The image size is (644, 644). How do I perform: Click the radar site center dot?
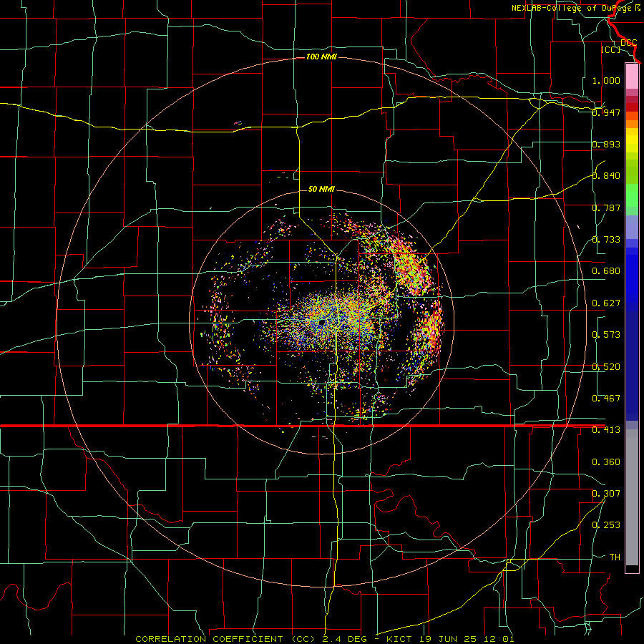pyautogui.click(x=323, y=323)
